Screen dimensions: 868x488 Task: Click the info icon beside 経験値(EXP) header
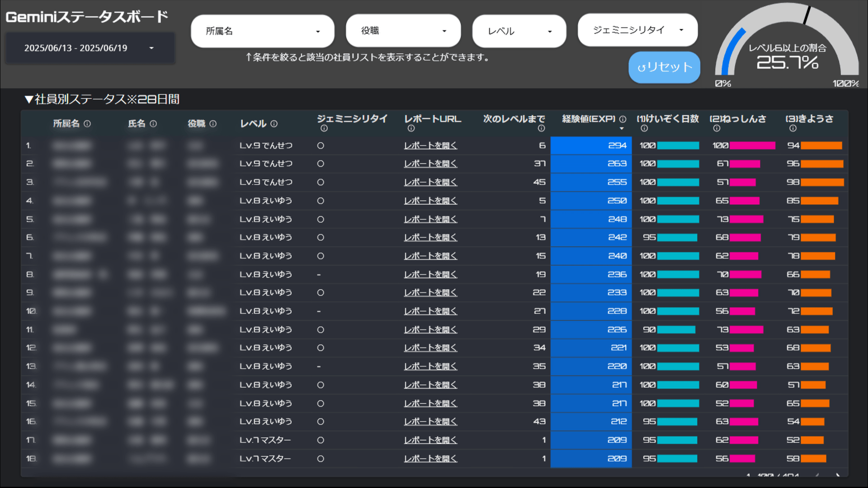click(x=623, y=119)
